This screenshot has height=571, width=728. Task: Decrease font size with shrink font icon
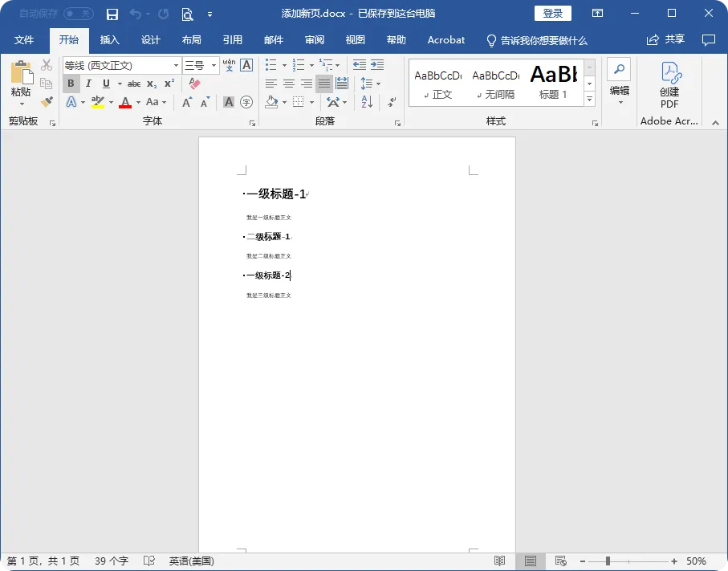tap(205, 102)
